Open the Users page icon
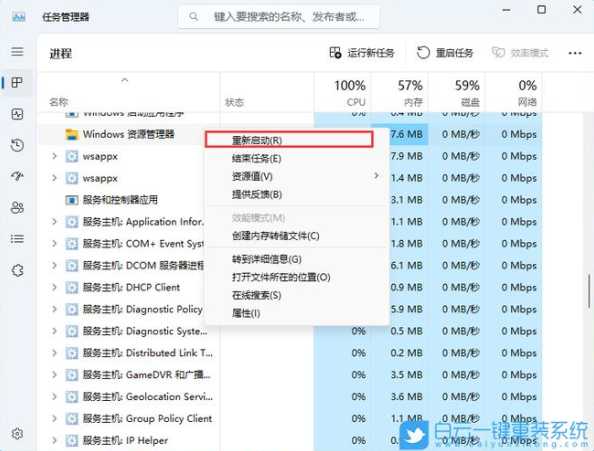Image resolution: width=594 pixels, height=451 pixels. click(x=17, y=207)
